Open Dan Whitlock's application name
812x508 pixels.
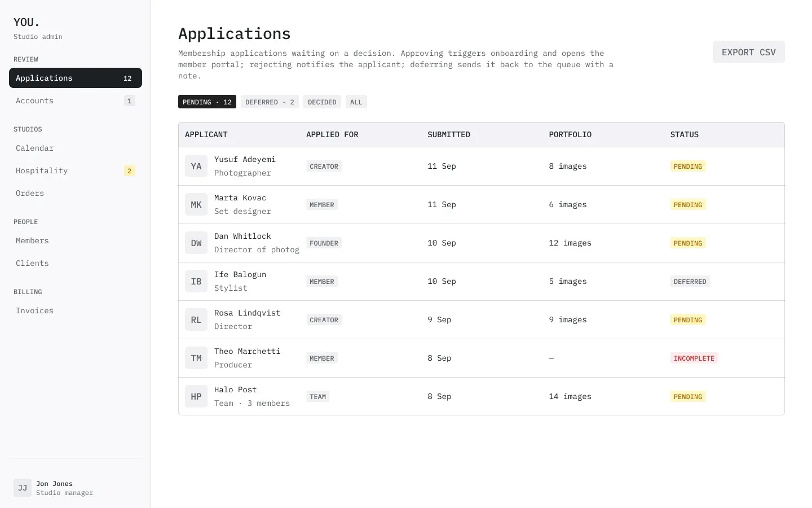coord(242,237)
